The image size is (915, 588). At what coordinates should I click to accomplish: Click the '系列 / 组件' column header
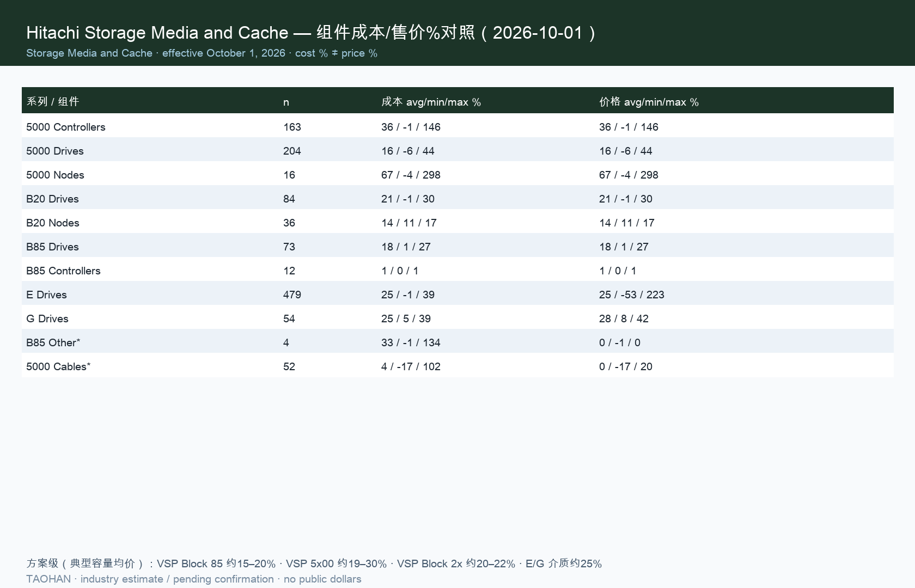[x=53, y=101]
